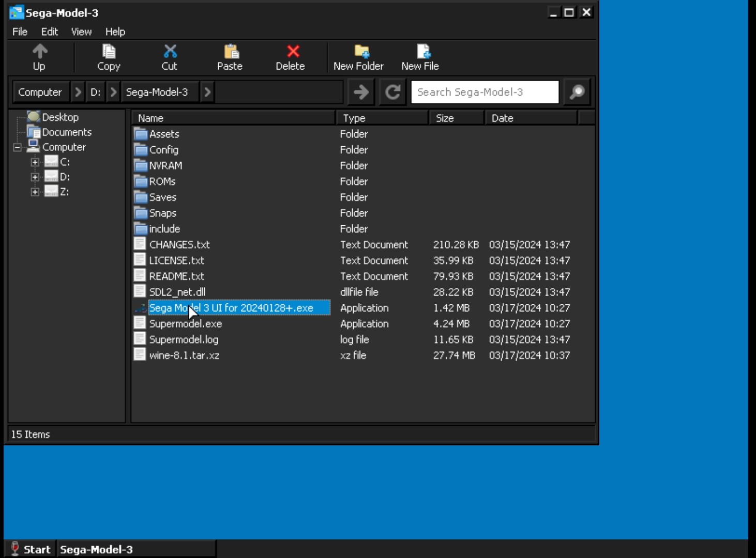Image resolution: width=756 pixels, height=558 pixels.
Task: Select the wine-8.1.tar.xz file name
Action: tap(185, 355)
